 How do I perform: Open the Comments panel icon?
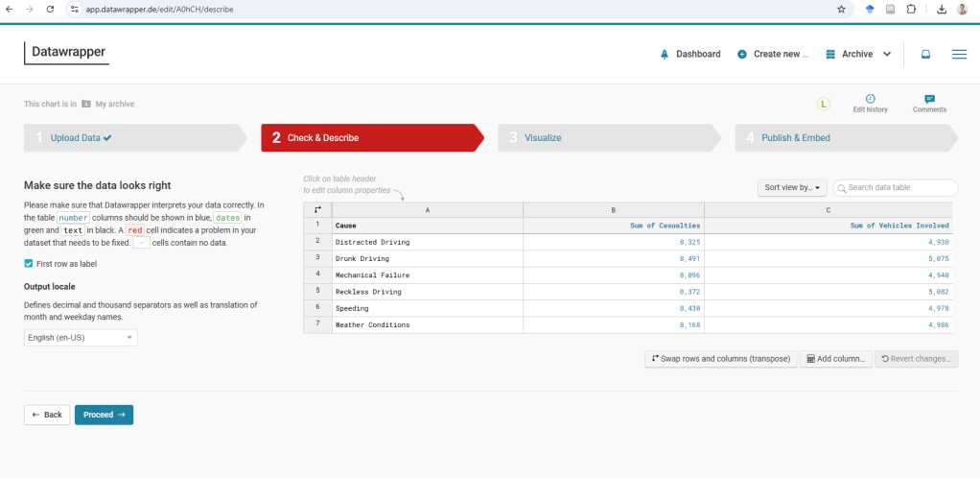pyautogui.click(x=929, y=99)
